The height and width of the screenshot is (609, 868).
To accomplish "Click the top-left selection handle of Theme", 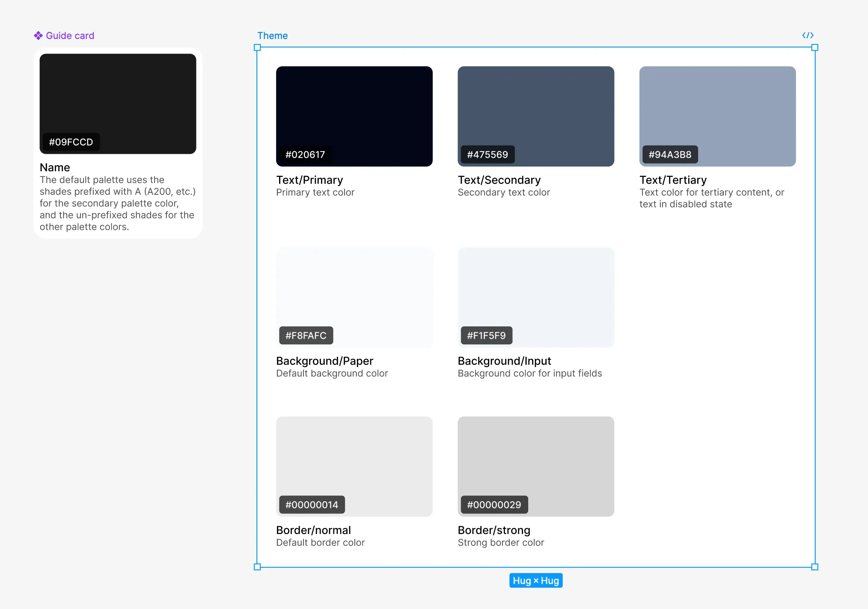I will pos(257,48).
